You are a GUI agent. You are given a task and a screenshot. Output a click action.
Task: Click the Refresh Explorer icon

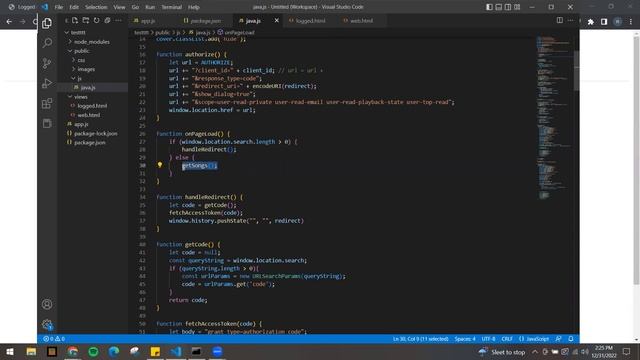pyautogui.click(x=96, y=20)
